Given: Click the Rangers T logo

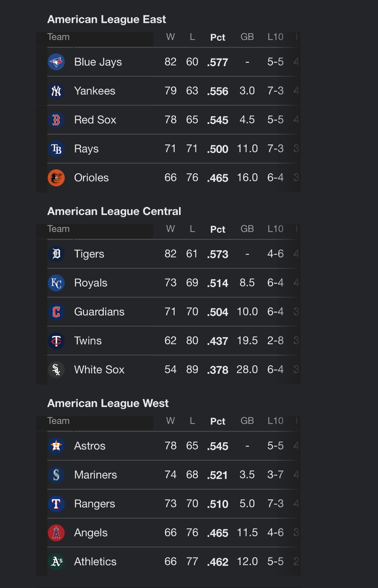Looking at the screenshot, I should pos(56,504).
